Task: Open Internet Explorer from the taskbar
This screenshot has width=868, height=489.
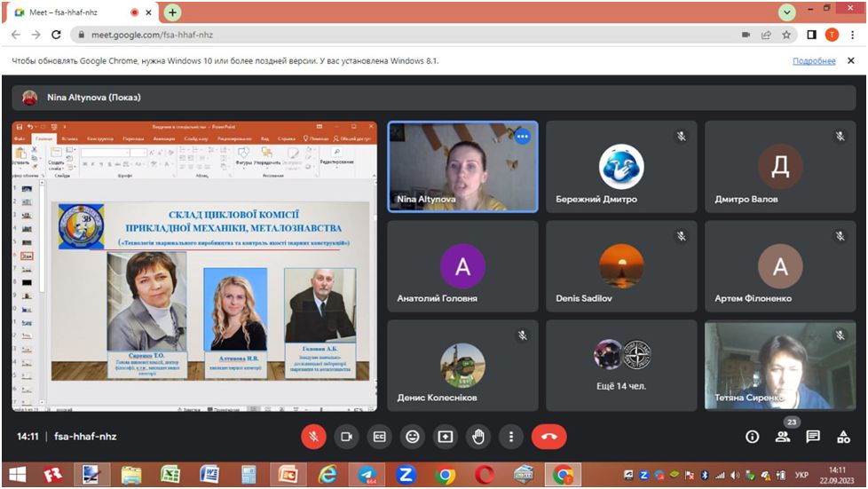Action: point(327,475)
